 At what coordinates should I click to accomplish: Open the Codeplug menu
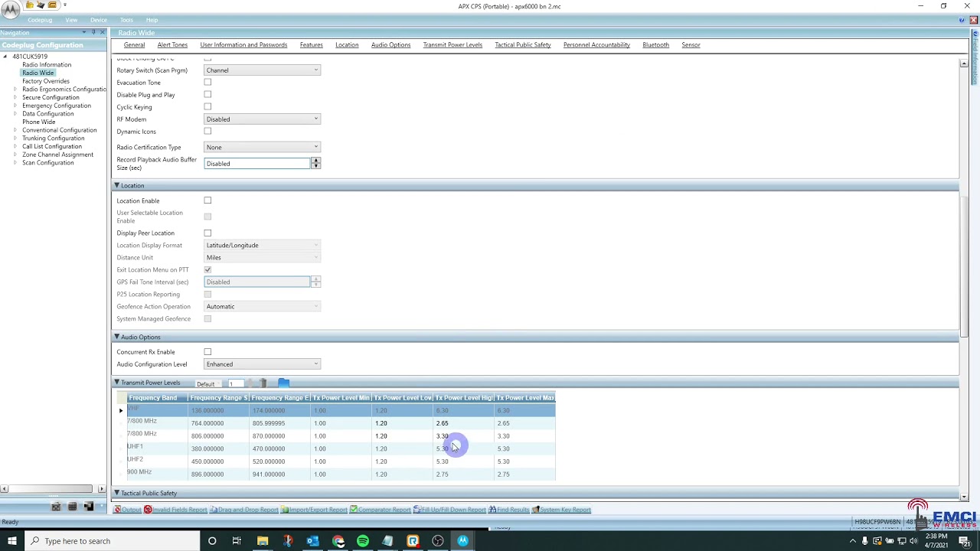pos(40,20)
